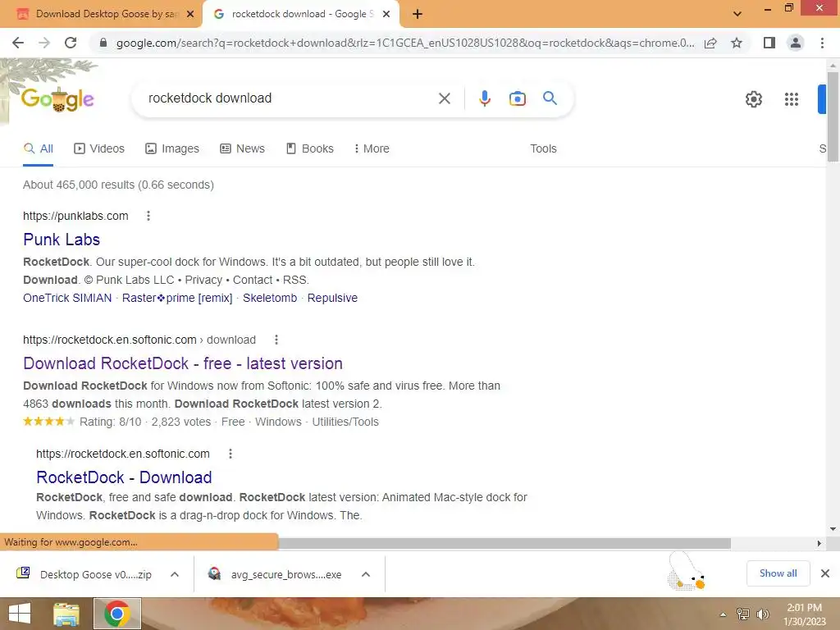Search by image with camera icon

517,98
